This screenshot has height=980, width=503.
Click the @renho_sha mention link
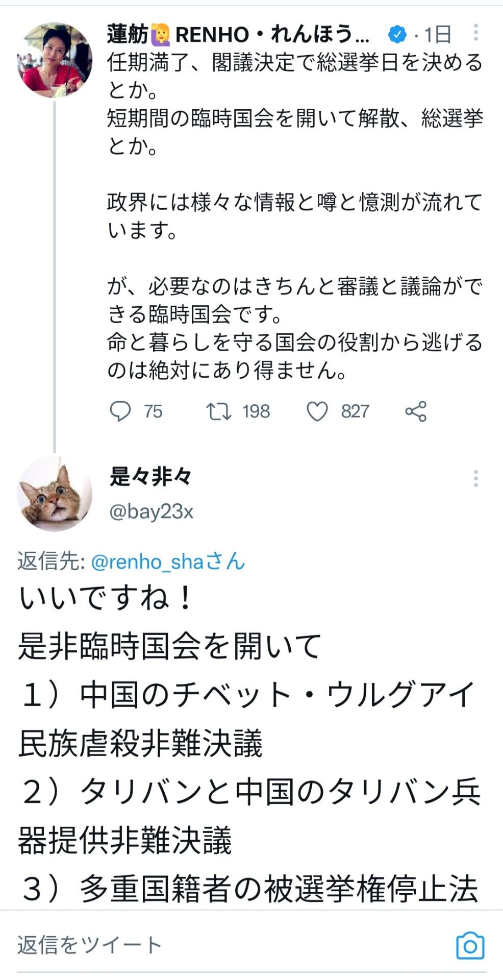pyautogui.click(x=168, y=561)
